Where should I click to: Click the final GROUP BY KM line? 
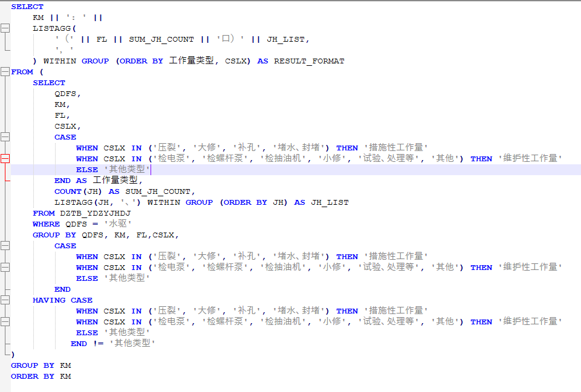(x=41, y=365)
